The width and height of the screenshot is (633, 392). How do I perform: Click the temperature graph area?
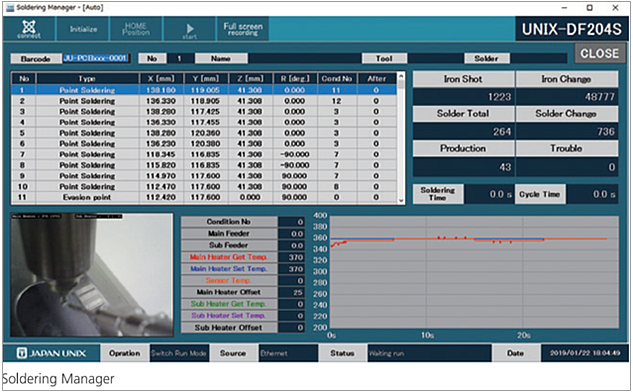tap(474, 272)
